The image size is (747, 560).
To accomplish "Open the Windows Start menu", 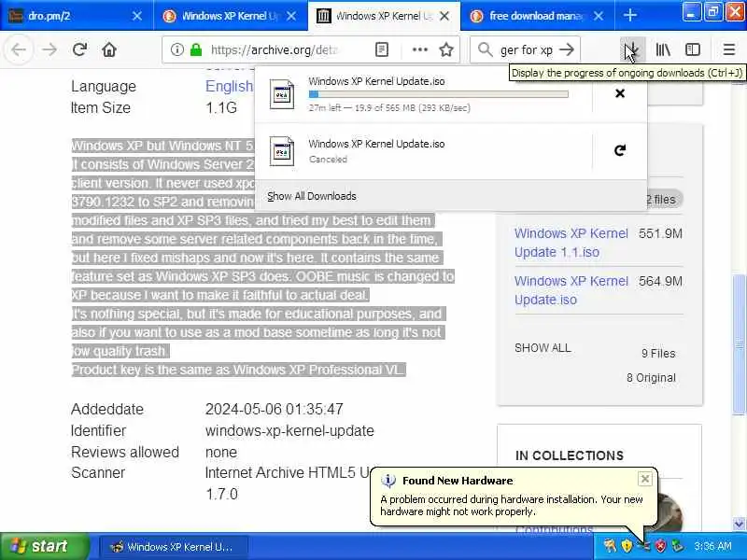I will [x=44, y=546].
